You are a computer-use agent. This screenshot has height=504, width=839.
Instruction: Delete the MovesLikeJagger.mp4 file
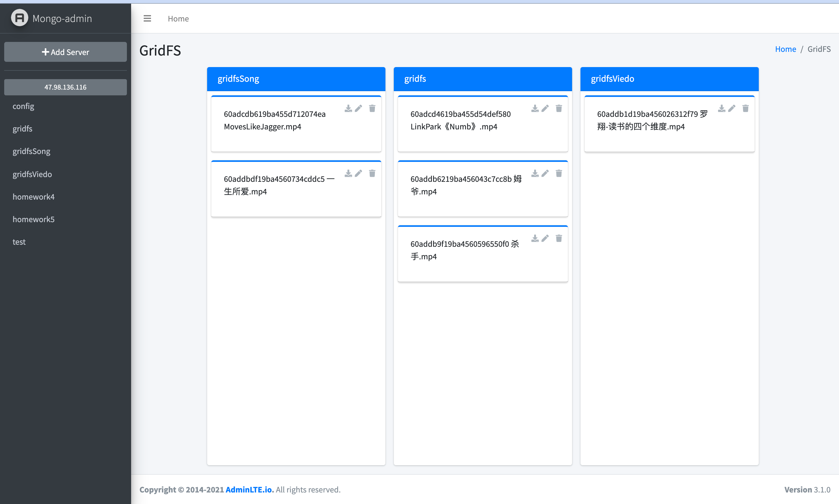372,108
